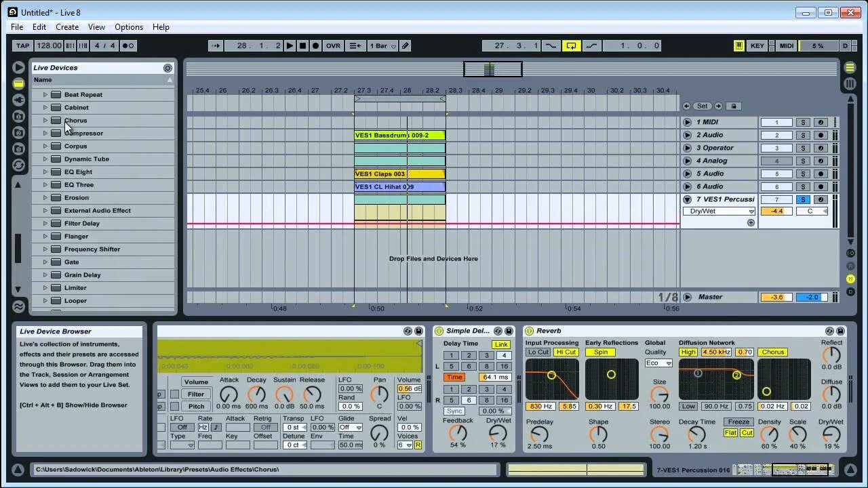
Task: Open File Browser 1
Action: pyautogui.click(x=18, y=116)
